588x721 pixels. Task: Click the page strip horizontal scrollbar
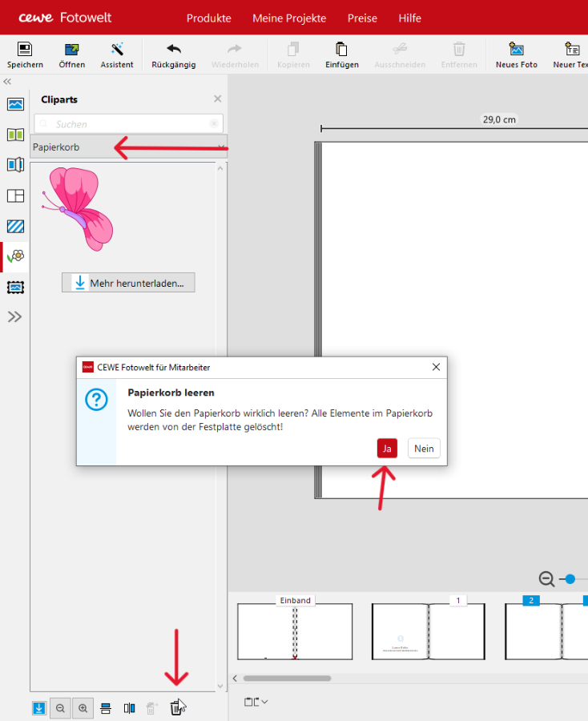tap(287, 679)
